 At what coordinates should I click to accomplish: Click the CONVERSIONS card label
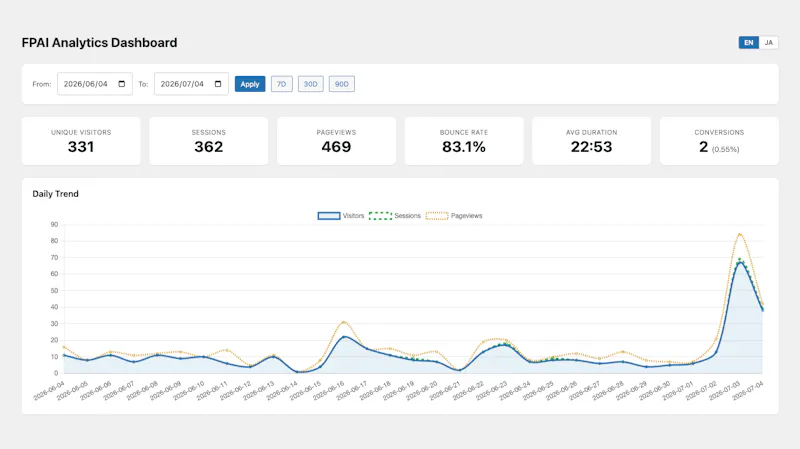[x=719, y=132]
